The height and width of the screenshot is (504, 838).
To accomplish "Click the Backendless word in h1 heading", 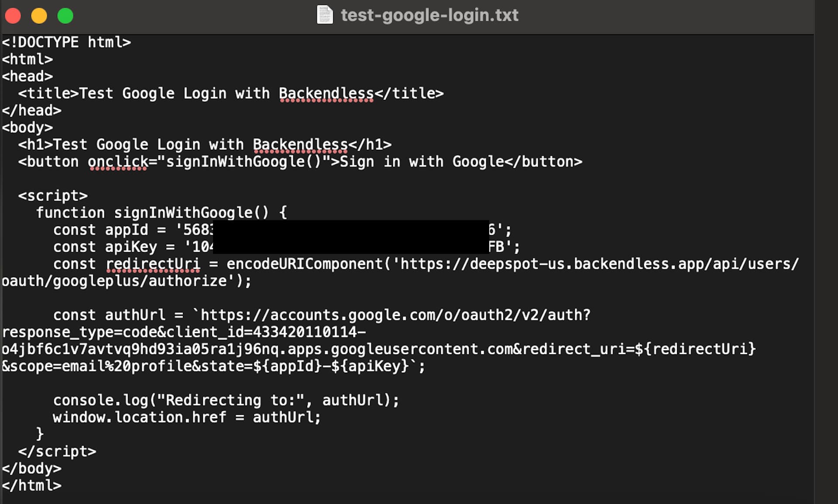I will tap(300, 144).
